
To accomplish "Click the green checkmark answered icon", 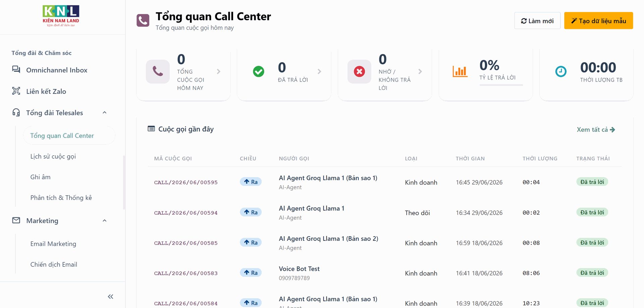I will pos(259,71).
